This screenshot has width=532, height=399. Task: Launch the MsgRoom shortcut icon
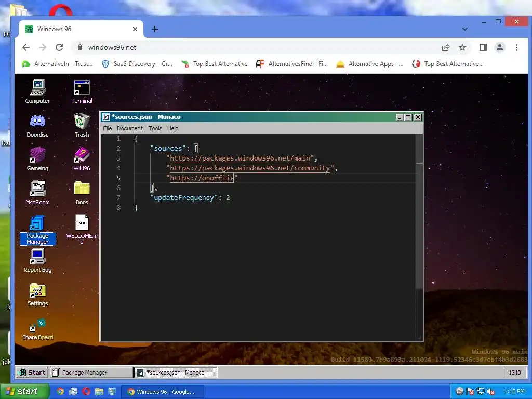tap(37, 193)
